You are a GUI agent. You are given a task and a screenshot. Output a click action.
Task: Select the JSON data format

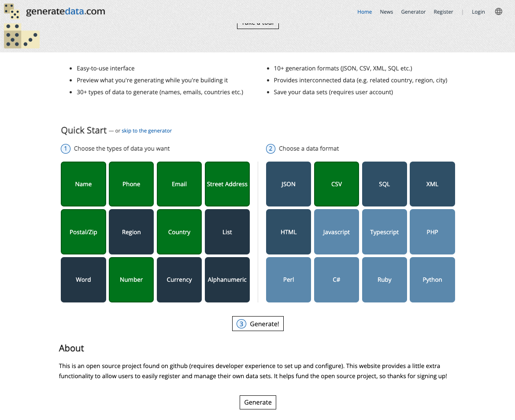pos(289,184)
